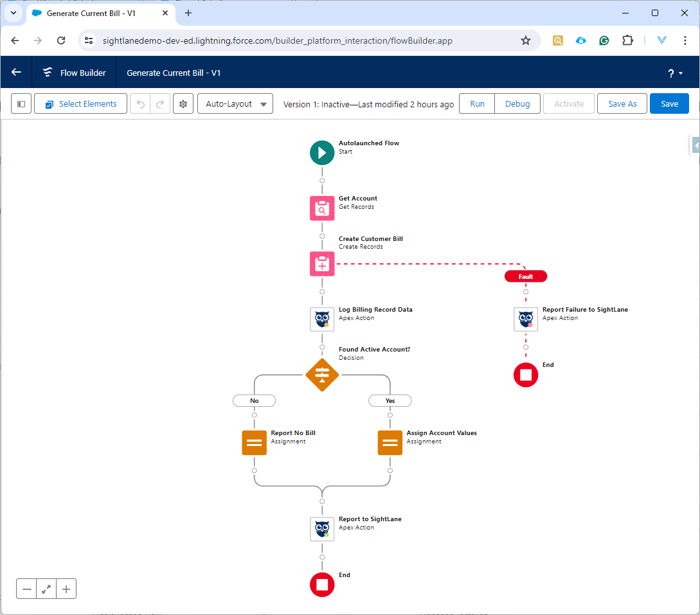The height and width of the screenshot is (615, 700).
Task: Fit the flow to view
Action: click(46, 589)
